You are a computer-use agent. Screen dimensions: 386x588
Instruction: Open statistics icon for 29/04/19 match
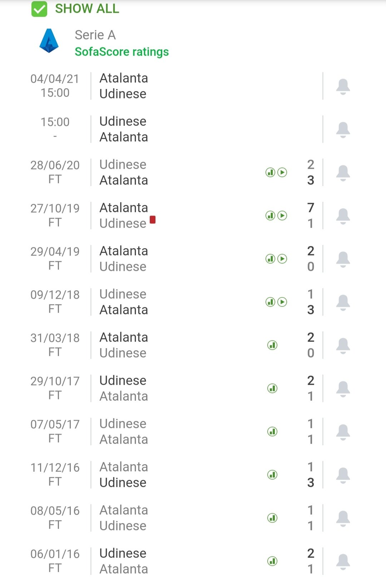[271, 259]
